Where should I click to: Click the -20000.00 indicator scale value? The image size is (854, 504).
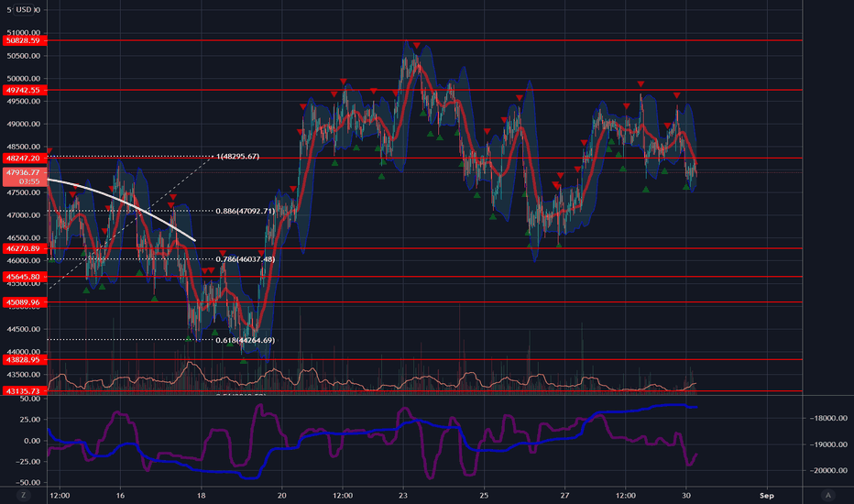tap(827, 470)
